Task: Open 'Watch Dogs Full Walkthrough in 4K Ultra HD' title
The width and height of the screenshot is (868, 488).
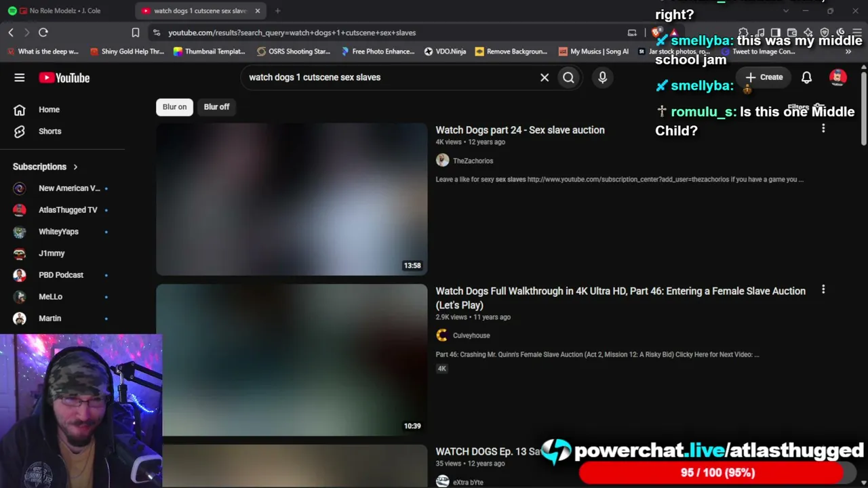Action: click(x=620, y=298)
